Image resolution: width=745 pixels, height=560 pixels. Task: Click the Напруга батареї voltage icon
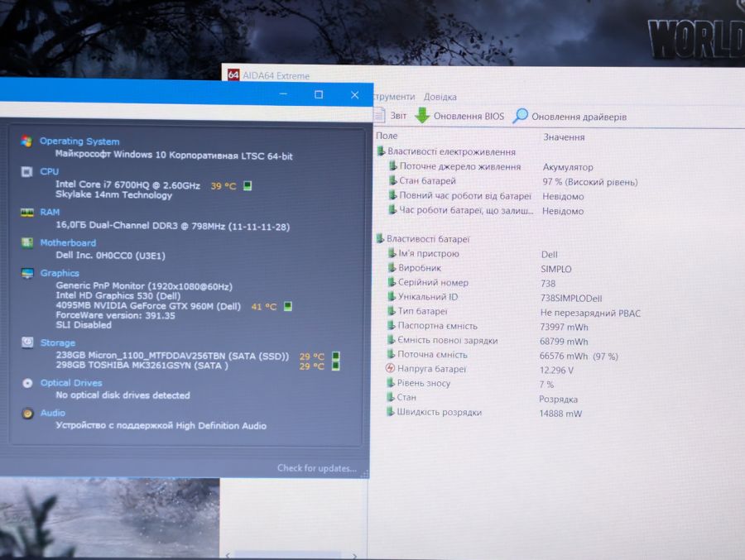[x=390, y=368]
